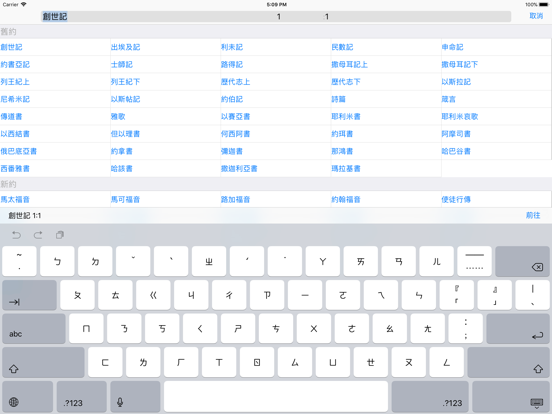552x414 pixels.
Task: Pick 路得記 in the list
Action: (232, 64)
